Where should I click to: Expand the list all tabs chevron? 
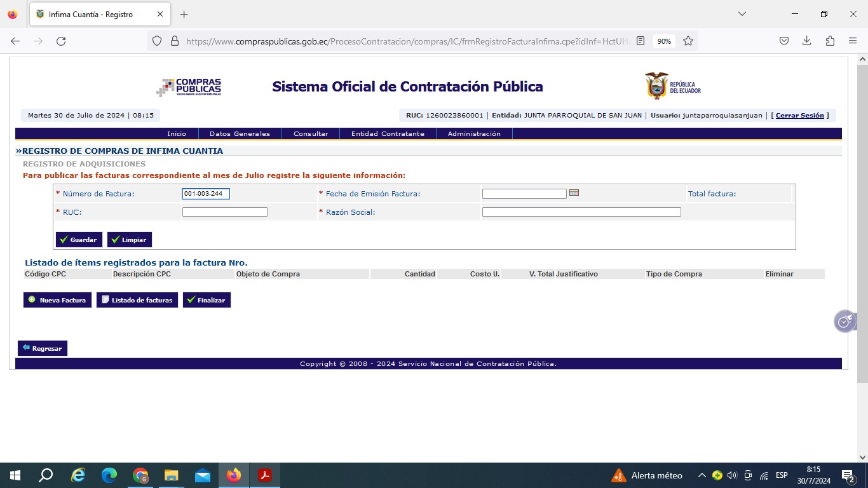click(x=742, y=14)
